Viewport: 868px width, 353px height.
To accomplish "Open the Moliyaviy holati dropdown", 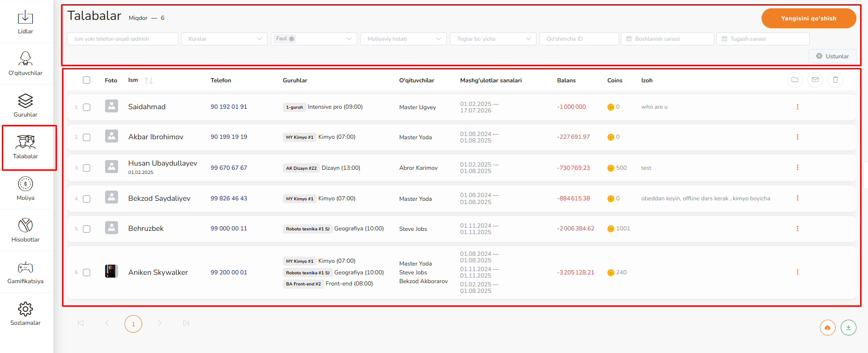I will [403, 39].
